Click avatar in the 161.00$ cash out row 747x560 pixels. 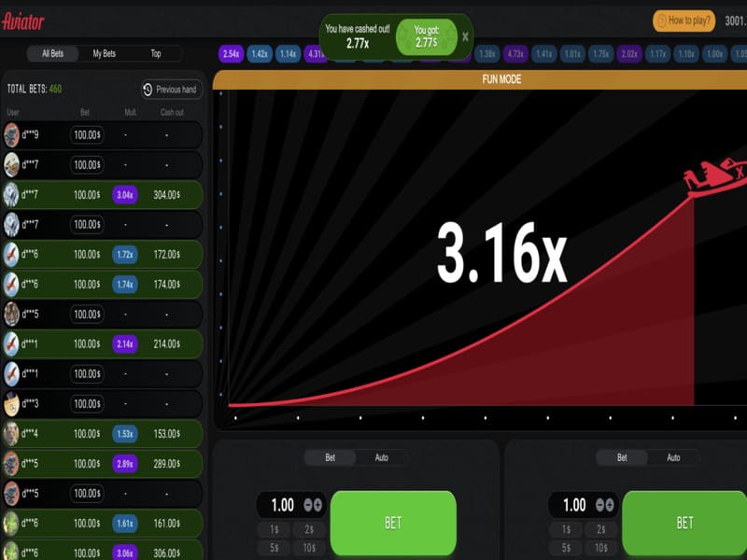pyautogui.click(x=11, y=524)
